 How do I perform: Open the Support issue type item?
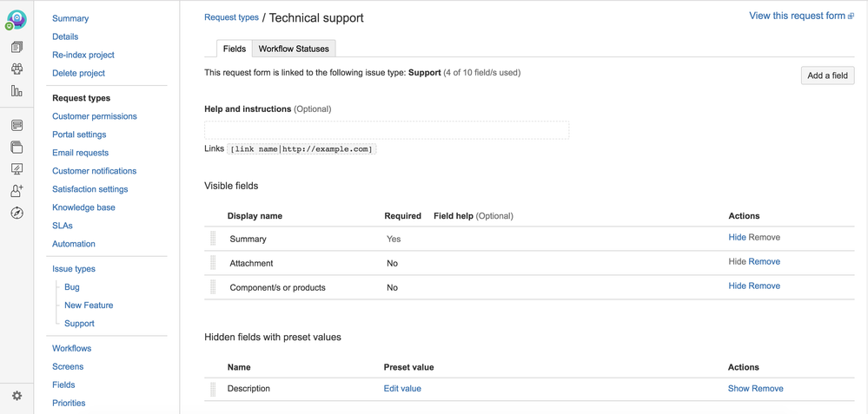(x=79, y=324)
